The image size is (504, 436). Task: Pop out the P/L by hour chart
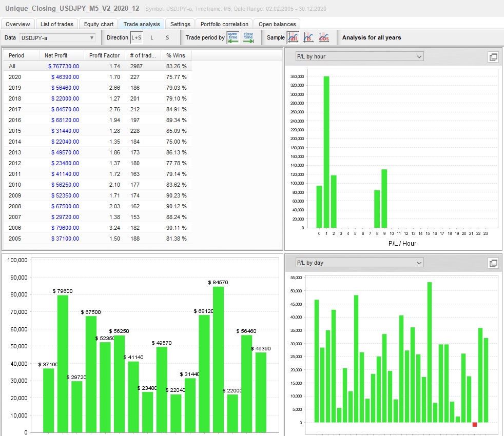493,57
